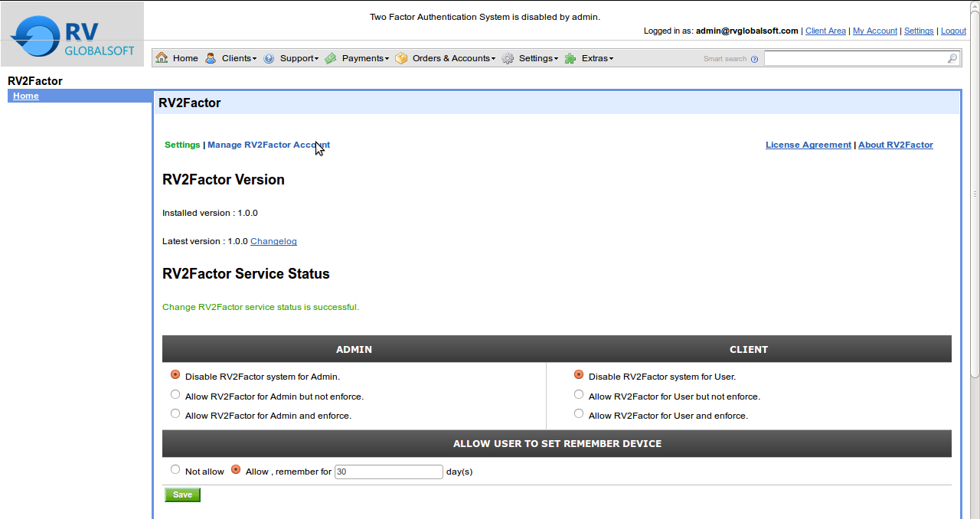Click the Save button
Screen dimensions: 980x519
click(182, 495)
